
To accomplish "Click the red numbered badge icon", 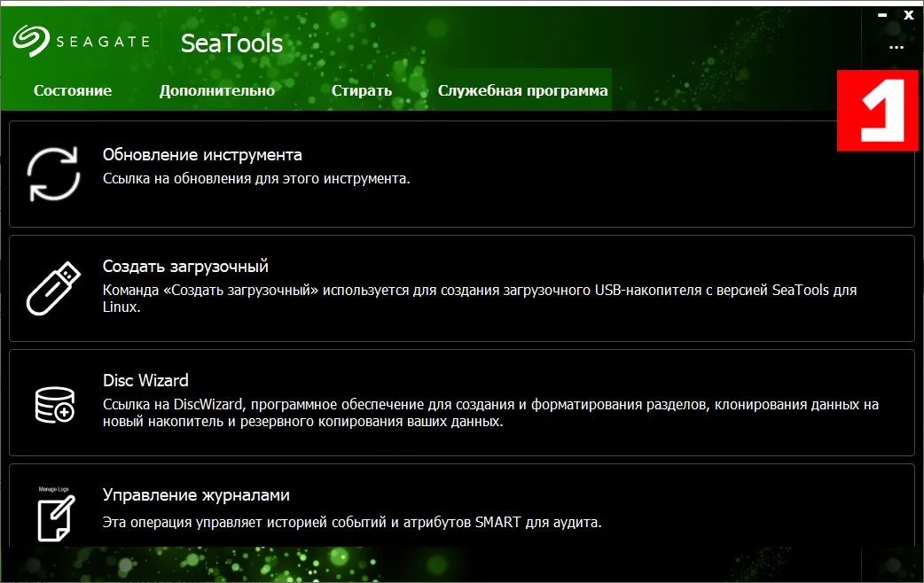I will [x=877, y=109].
